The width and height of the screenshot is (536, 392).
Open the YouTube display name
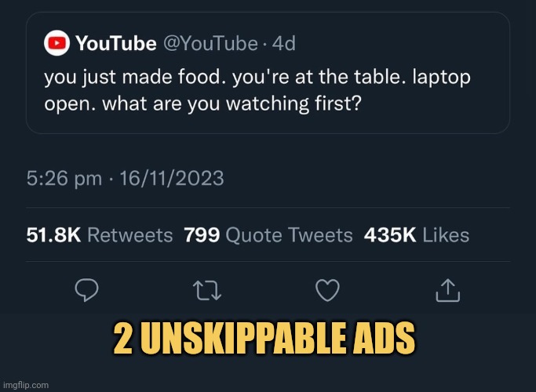click(x=116, y=43)
